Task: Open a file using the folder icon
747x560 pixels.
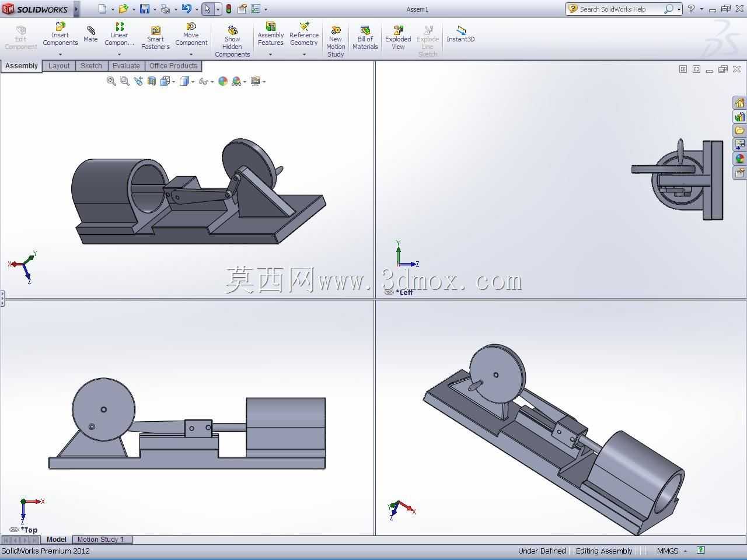Action: (123, 9)
